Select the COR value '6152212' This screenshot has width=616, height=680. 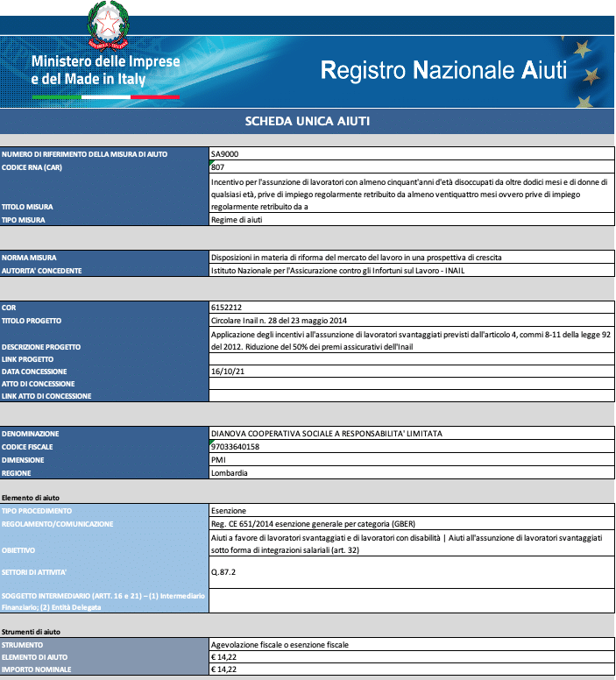(x=412, y=307)
